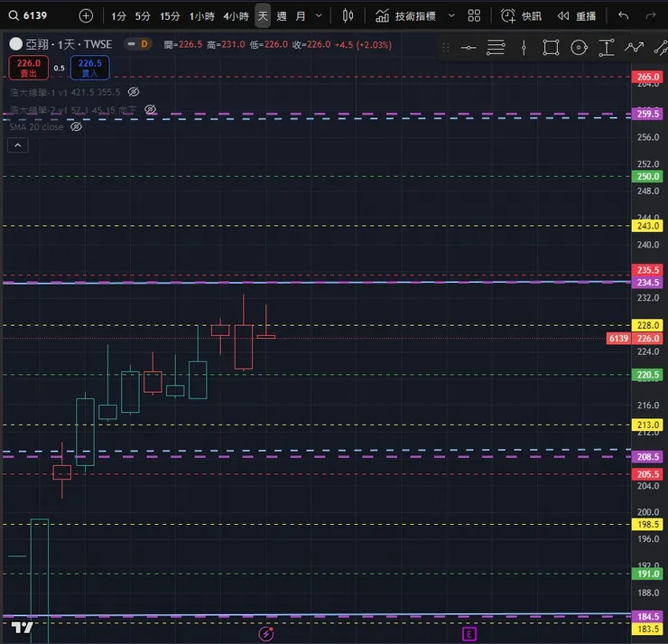Toggle visibility of 浩大線學-1 indicator
Viewport: 668px width, 644px height.
(134, 91)
